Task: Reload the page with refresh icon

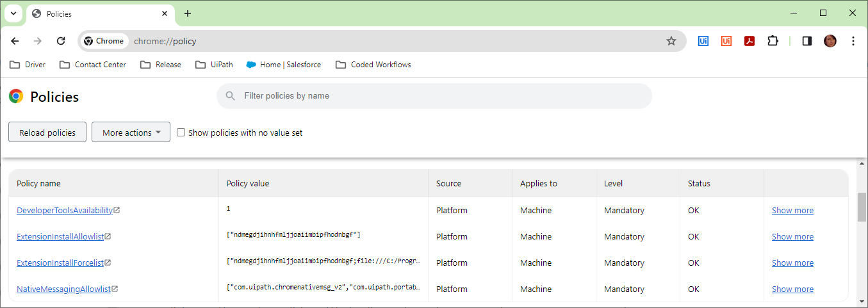Action: pyautogui.click(x=61, y=41)
